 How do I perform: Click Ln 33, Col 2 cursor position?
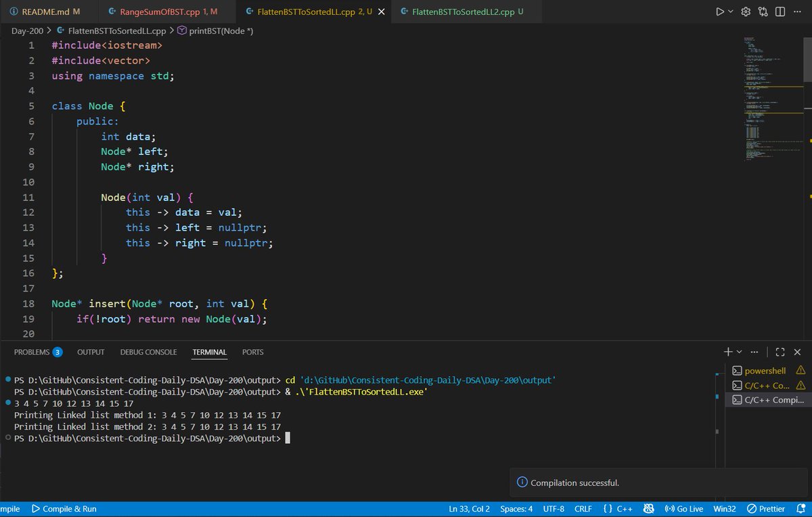[469, 509]
